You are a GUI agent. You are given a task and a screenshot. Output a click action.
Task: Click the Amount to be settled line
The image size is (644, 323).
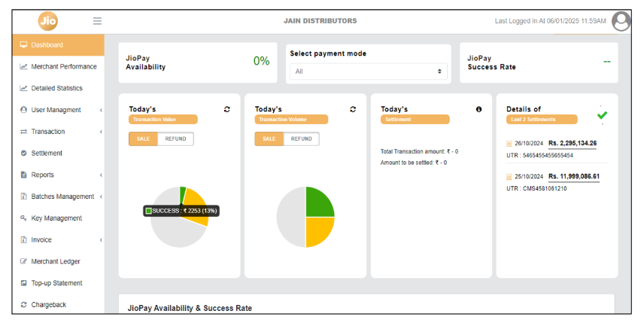pyautogui.click(x=414, y=163)
